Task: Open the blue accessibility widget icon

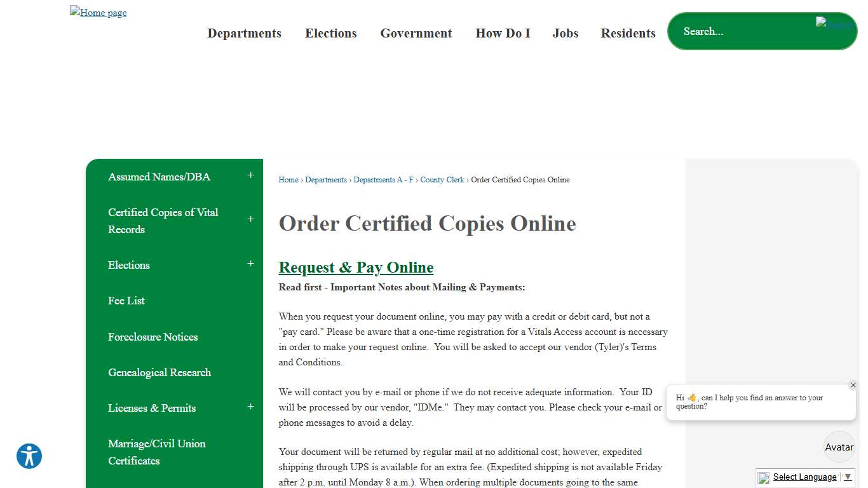Action: tap(29, 456)
